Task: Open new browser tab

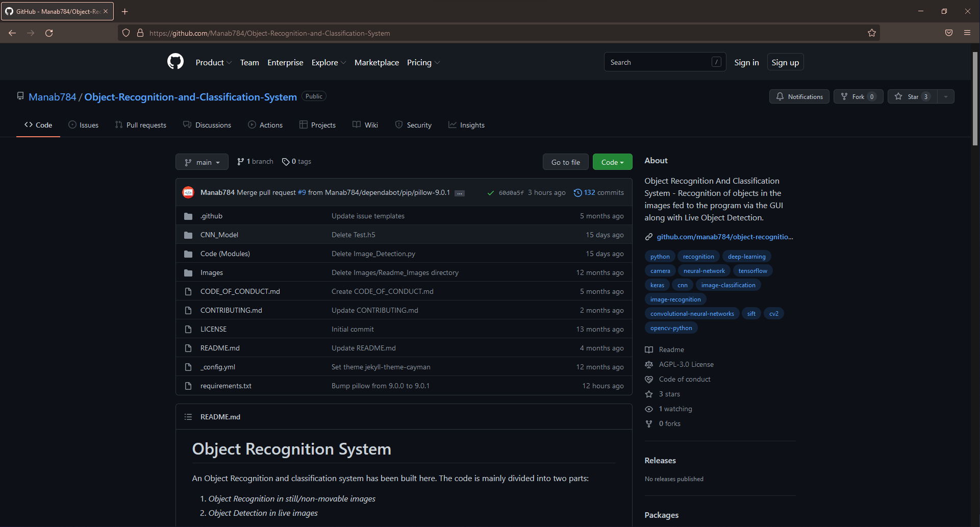Action: pos(124,11)
